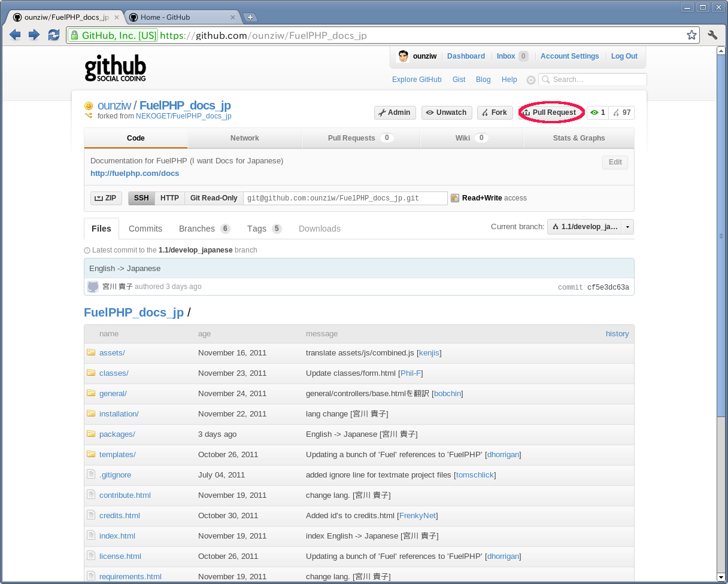This screenshot has width=728, height=584.
Task: Open commit cf5e3dc63a
Action: pyautogui.click(x=608, y=288)
